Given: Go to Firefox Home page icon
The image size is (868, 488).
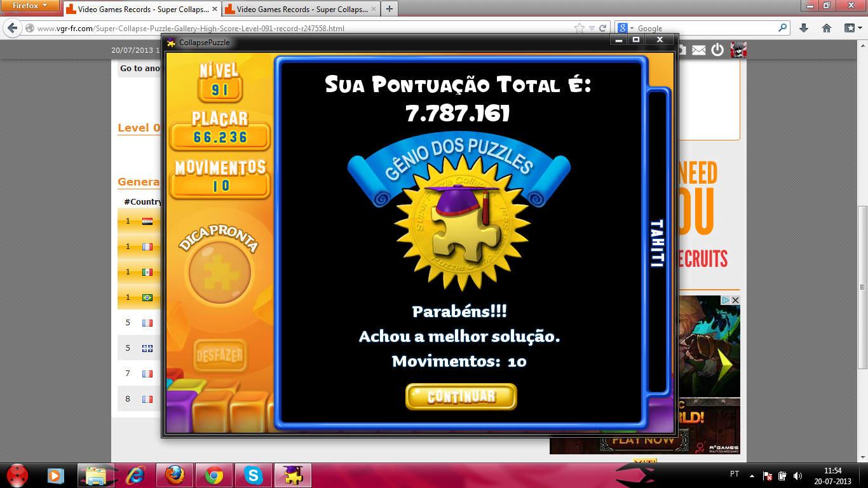Looking at the screenshot, I should coord(827,28).
